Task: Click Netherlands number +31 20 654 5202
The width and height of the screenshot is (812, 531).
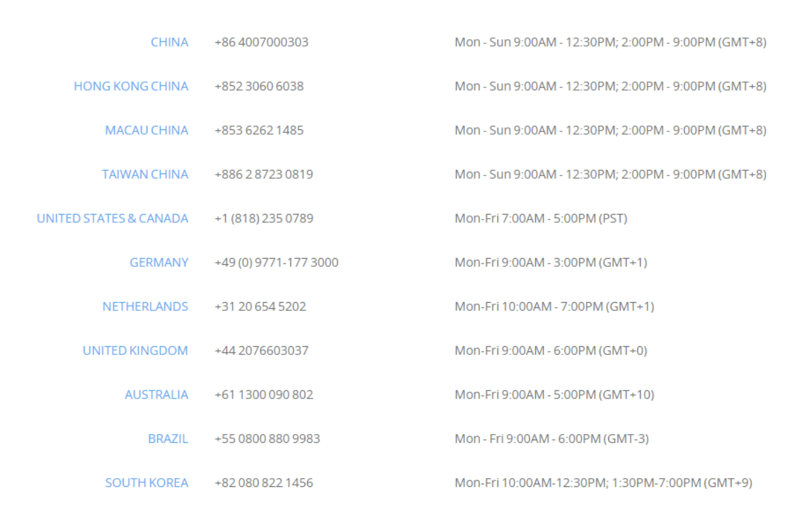Action: 261,306
